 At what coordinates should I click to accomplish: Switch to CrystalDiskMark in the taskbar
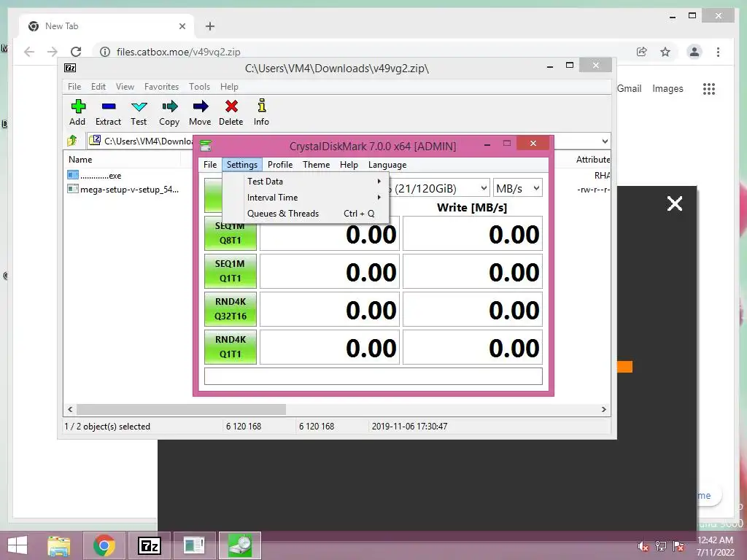(239, 545)
